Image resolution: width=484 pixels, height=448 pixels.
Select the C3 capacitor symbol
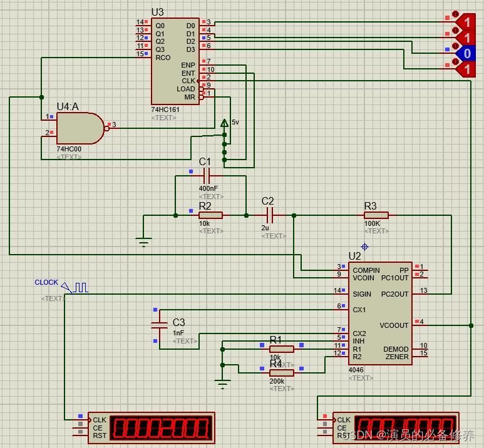tap(159, 325)
